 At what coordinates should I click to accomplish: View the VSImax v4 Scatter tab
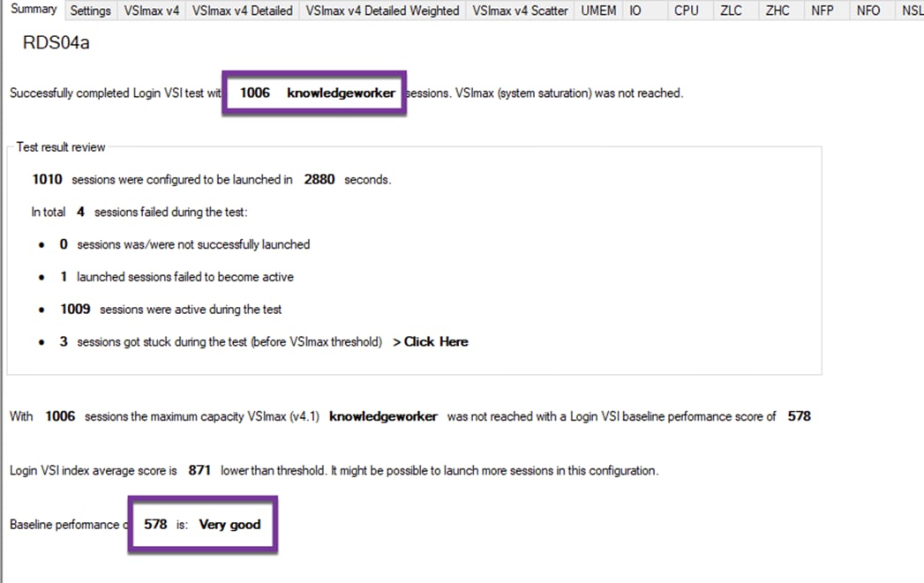click(520, 11)
